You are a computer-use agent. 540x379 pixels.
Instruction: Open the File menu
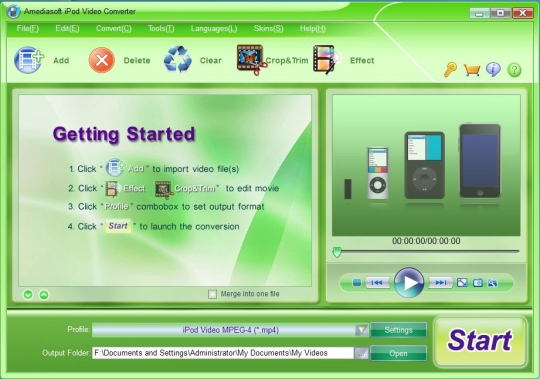28,29
